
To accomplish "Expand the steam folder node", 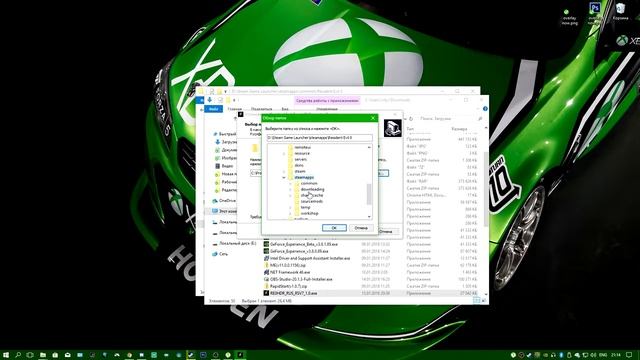I will tap(284, 171).
